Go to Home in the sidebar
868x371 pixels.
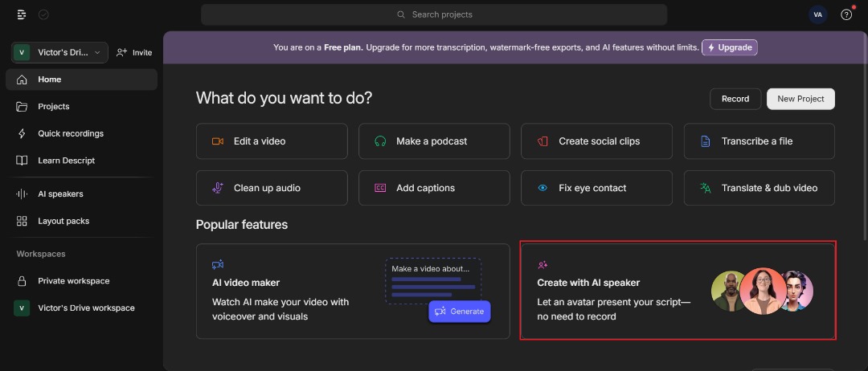point(81,79)
